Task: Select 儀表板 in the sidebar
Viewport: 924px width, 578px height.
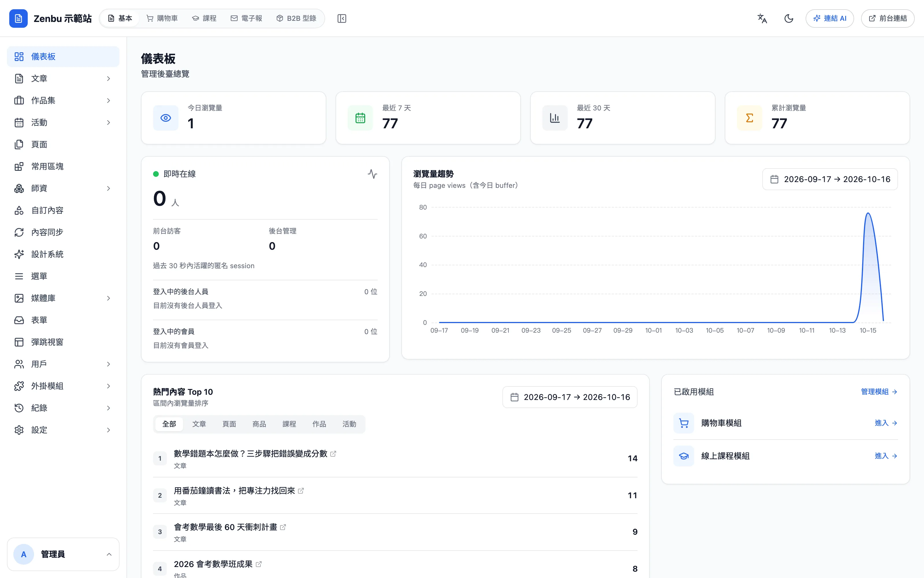Action: [63, 57]
